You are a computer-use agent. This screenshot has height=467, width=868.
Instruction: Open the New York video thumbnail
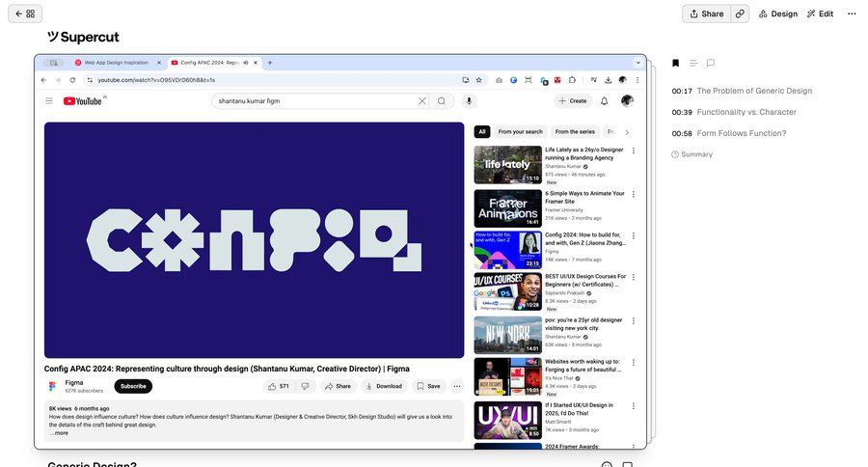point(507,335)
